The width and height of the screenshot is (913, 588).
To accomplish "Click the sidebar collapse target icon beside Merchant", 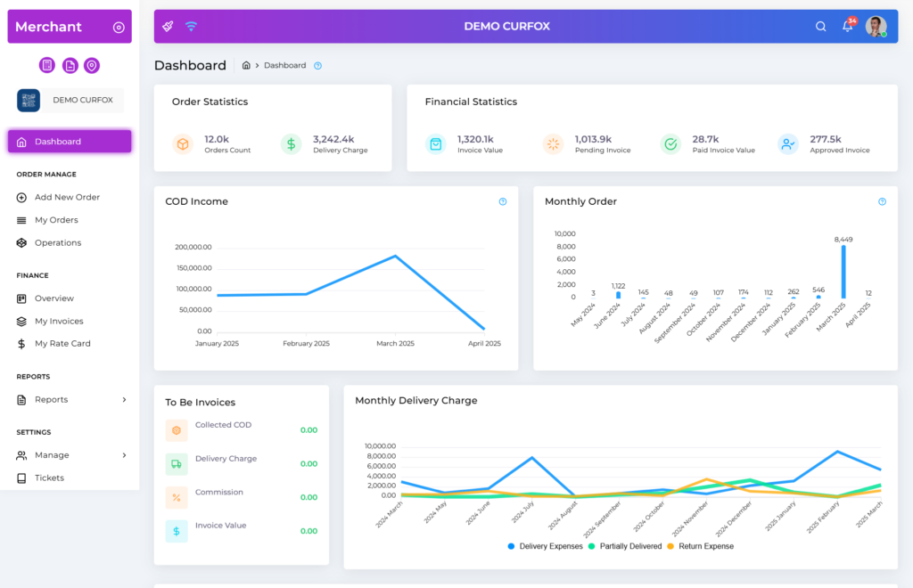I will pos(119,28).
